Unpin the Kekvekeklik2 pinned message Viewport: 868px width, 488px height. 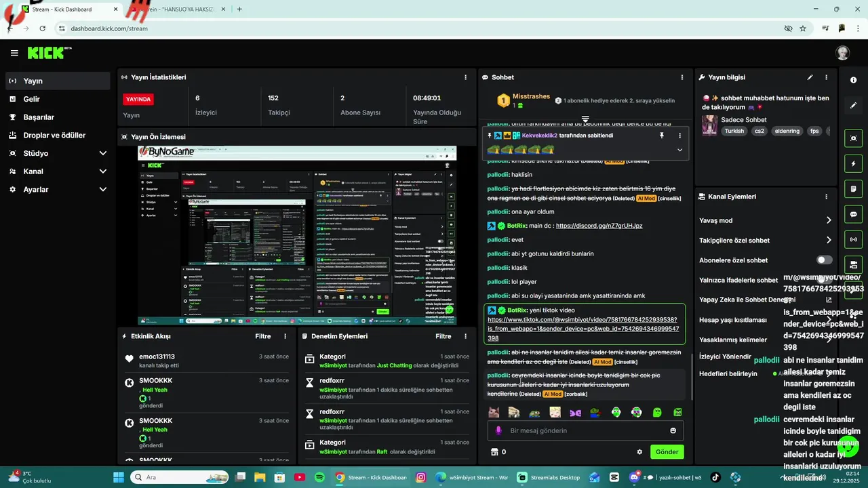click(x=662, y=136)
